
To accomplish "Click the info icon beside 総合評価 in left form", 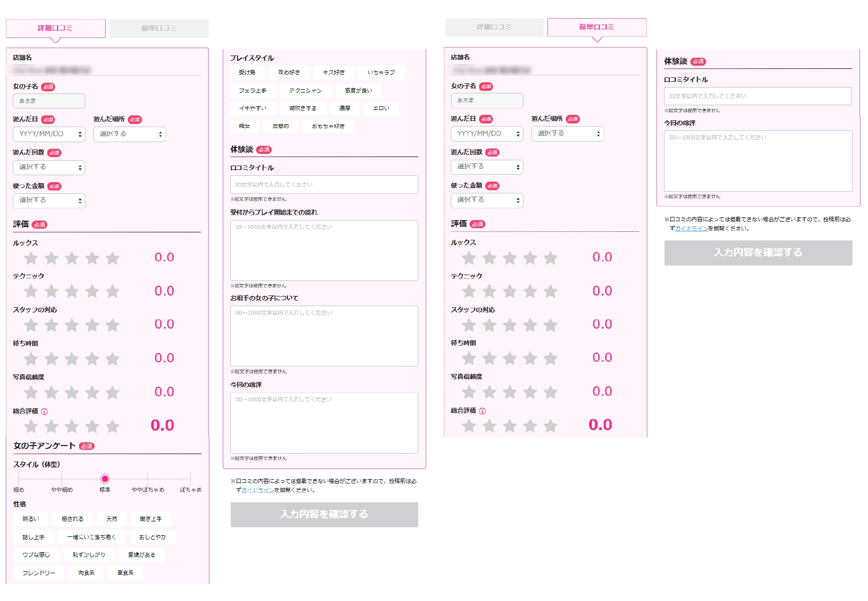I will click(x=44, y=411).
